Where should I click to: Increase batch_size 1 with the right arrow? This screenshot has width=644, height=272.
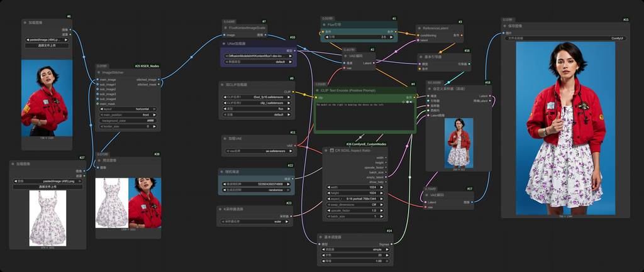pyautogui.click(x=382, y=216)
